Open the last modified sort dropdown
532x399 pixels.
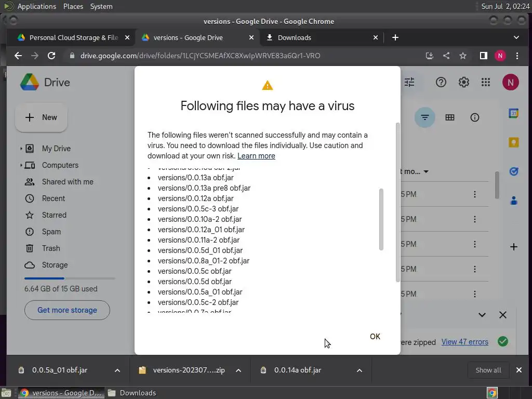426,171
